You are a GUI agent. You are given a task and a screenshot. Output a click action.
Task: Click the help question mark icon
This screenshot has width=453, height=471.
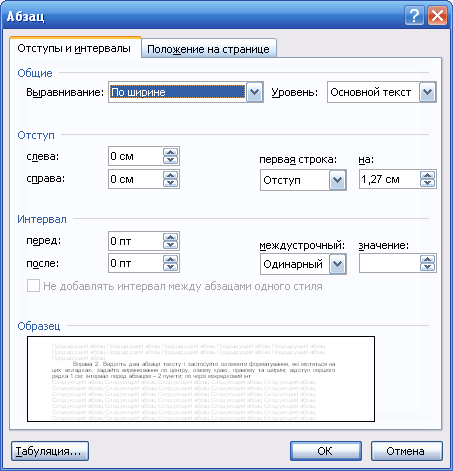(x=414, y=15)
